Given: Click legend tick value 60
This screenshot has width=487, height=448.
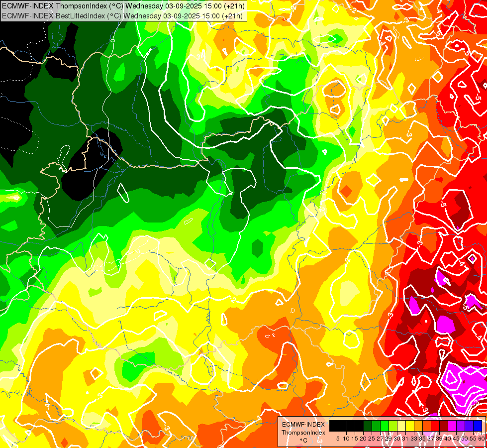Looking at the screenshot, I should [482, 439].
